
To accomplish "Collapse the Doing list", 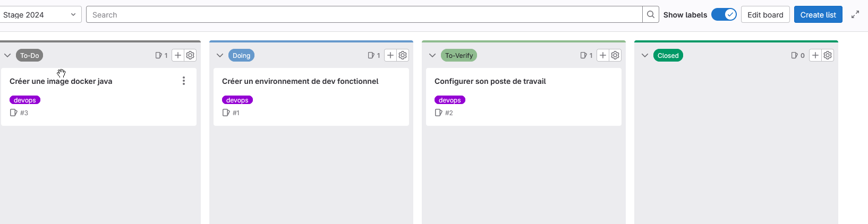I will pos(220,55).
